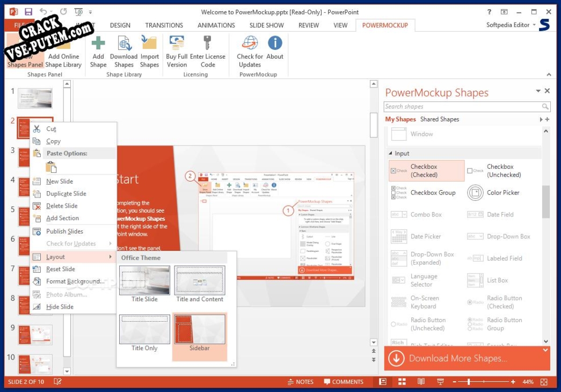Open PowerMockup Shapes panel options arrow
Viewport: 561px width, 392px height.
[538, 91]
